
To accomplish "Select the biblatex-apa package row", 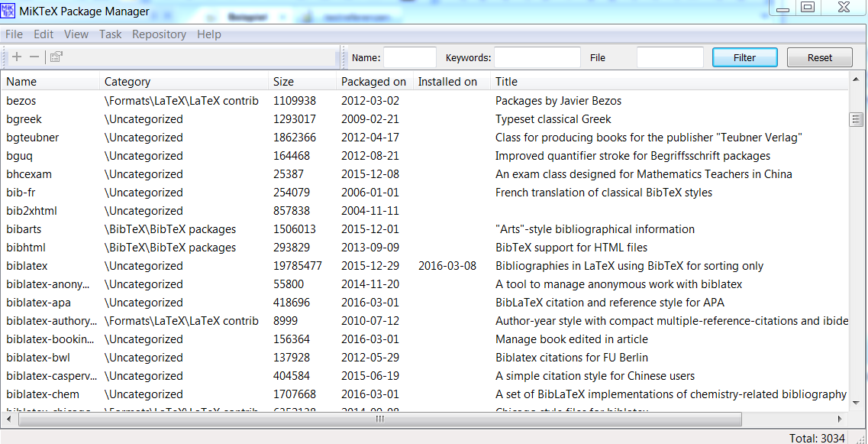I will point(425,303).
